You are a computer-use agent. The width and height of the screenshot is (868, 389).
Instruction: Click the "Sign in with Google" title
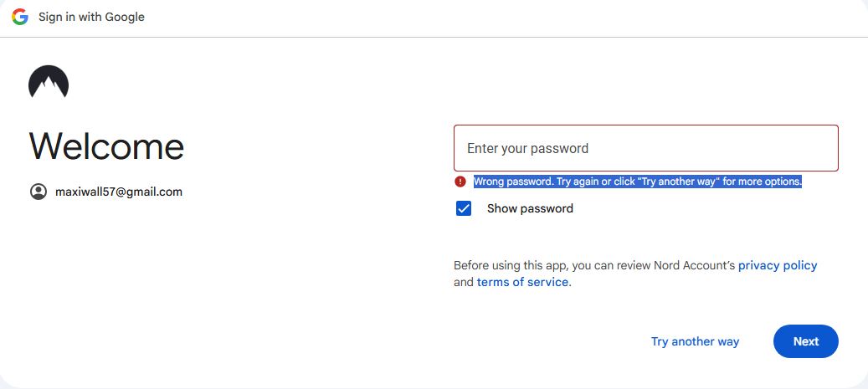[91, 17]
